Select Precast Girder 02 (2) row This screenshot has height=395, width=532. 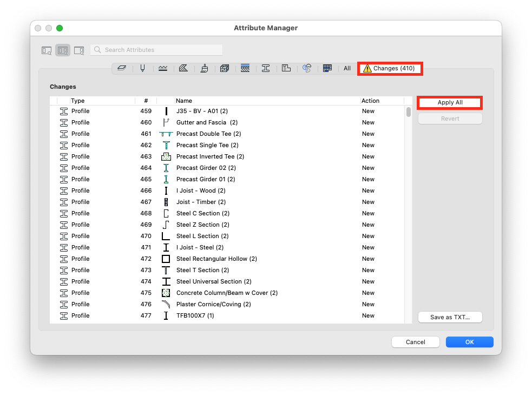coord(227,168)
